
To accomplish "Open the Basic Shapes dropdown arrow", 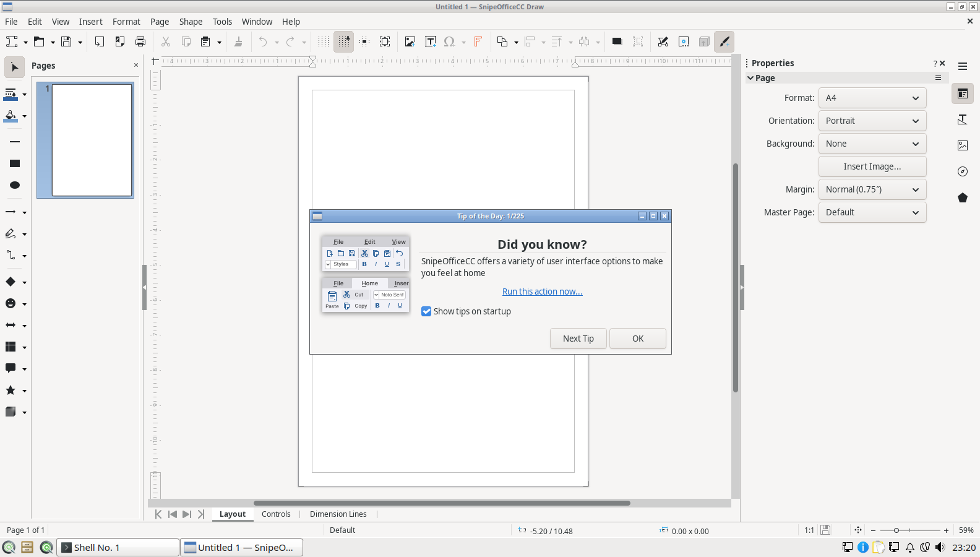I will tap(25, 282).
